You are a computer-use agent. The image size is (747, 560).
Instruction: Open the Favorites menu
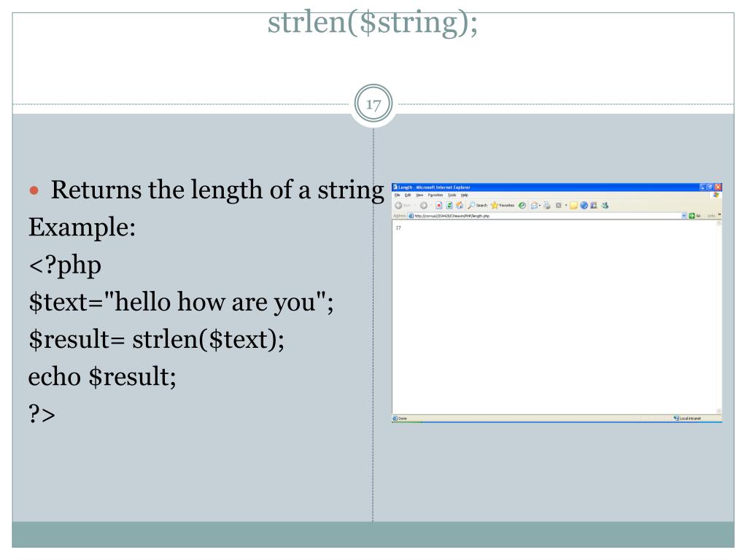(x=436, y=195)
